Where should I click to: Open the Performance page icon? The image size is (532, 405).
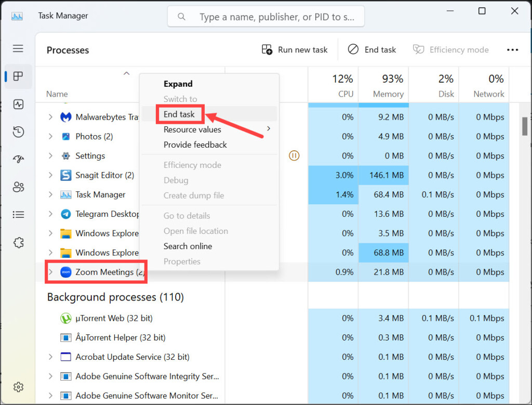coord(18,104)
